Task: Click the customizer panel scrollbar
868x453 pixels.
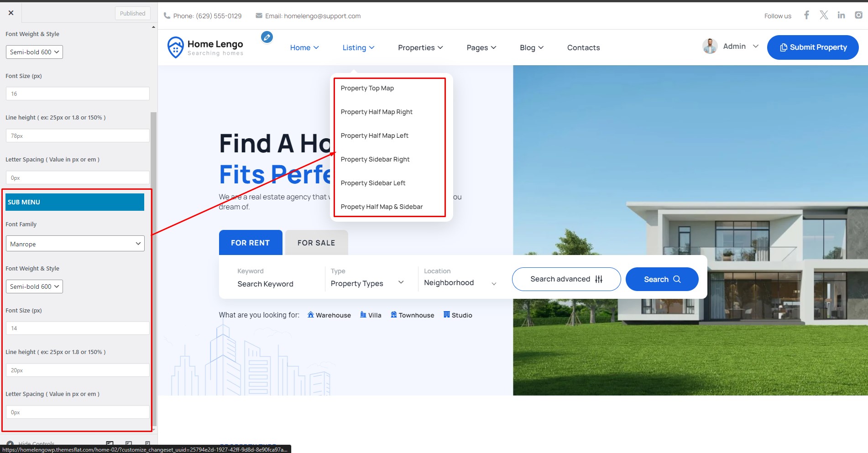Action: [x=154, y=269]
